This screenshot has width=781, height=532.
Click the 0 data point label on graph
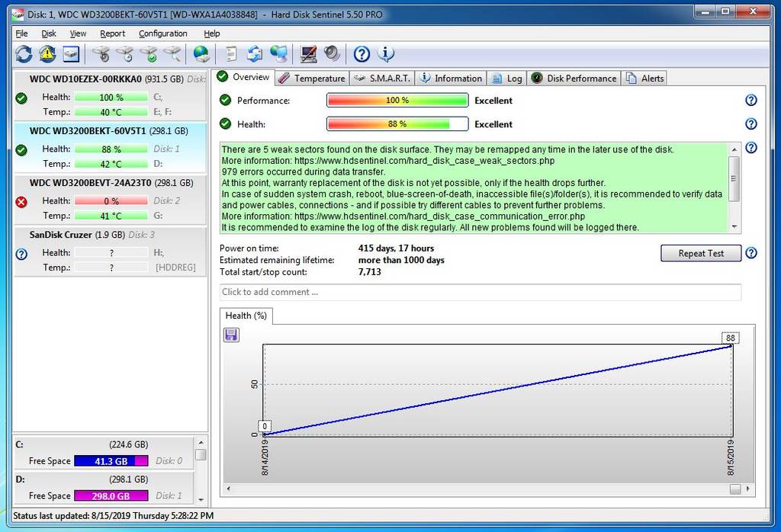coord(265,427)
